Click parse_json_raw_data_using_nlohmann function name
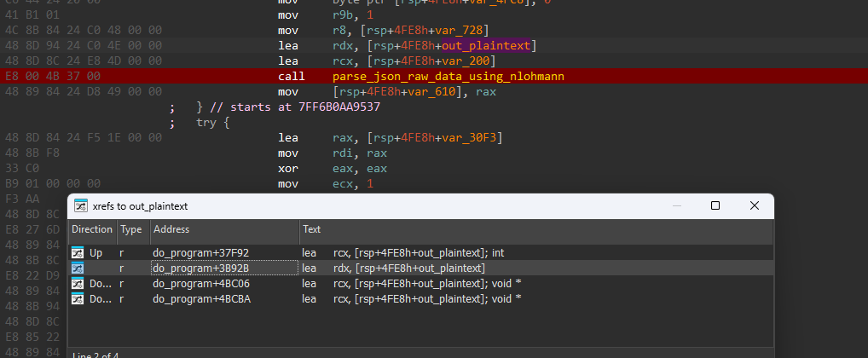The width and height of the screenshot is (868, 358). pos(448,76)
